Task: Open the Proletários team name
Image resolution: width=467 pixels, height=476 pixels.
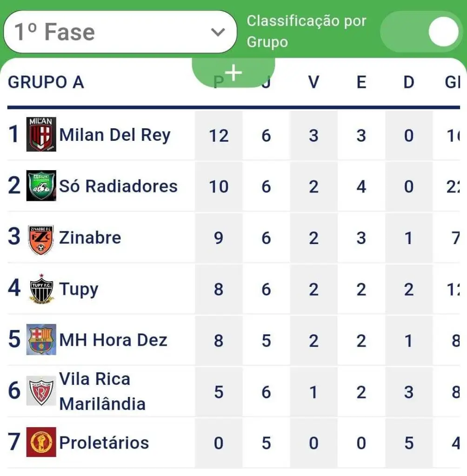Action: pos(104,443)
